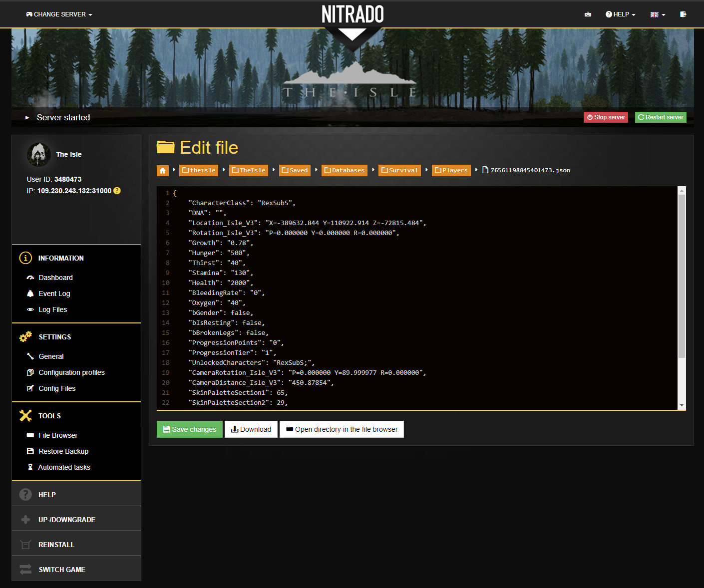Open Config Files
Viewport: 704px width, 588px height.
click(57, 388)
